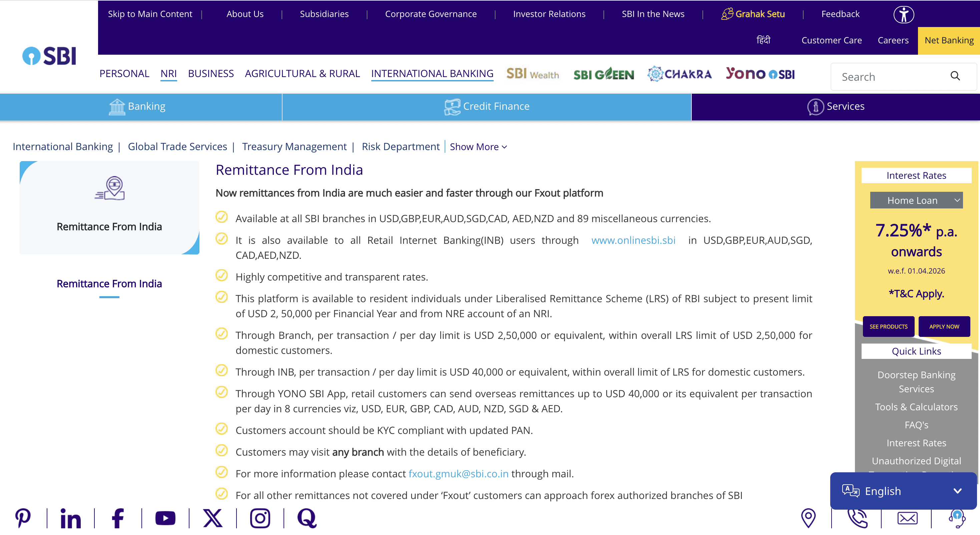980x535 pixels.
Task: Open Tools & Calculators quick link
Action: [916, 407]
